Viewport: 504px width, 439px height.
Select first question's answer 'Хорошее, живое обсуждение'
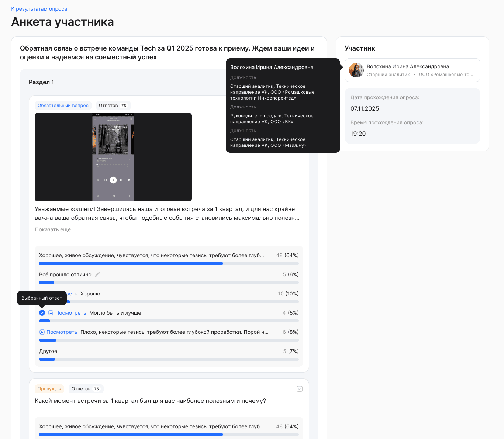[x=152, y=255]
